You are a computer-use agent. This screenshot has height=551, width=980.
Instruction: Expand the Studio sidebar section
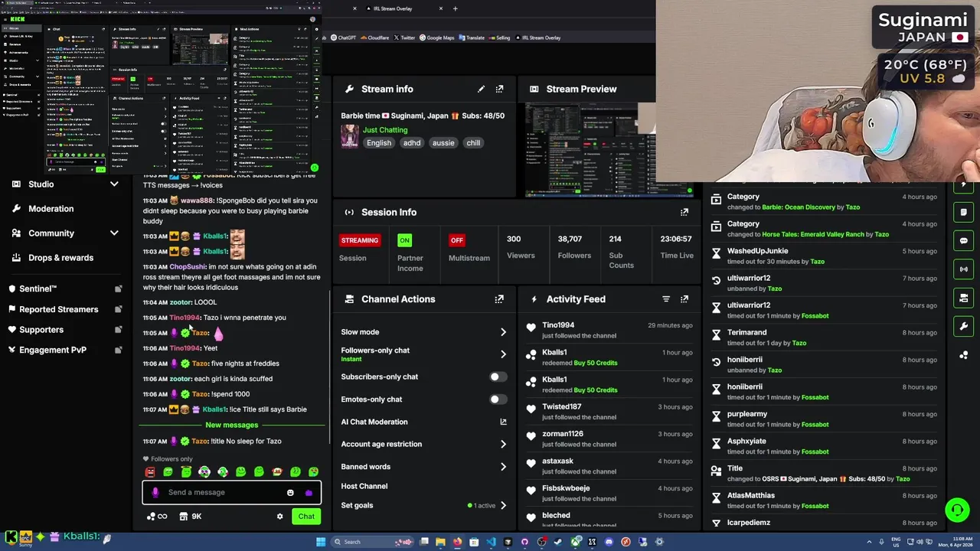tap(114, 184)
